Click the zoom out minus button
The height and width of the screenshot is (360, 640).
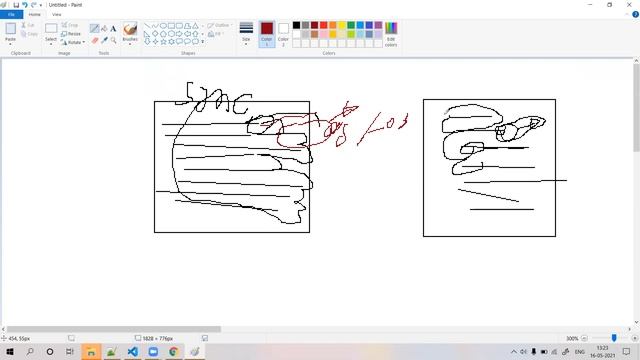pyautogui.click(x=584, y=338)
